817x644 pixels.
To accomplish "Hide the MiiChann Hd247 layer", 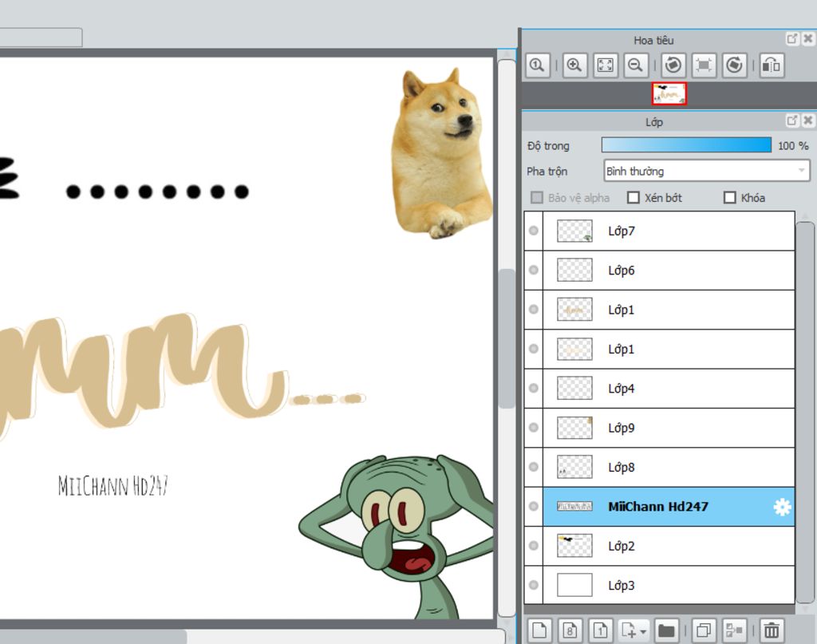I will [534, 506].
